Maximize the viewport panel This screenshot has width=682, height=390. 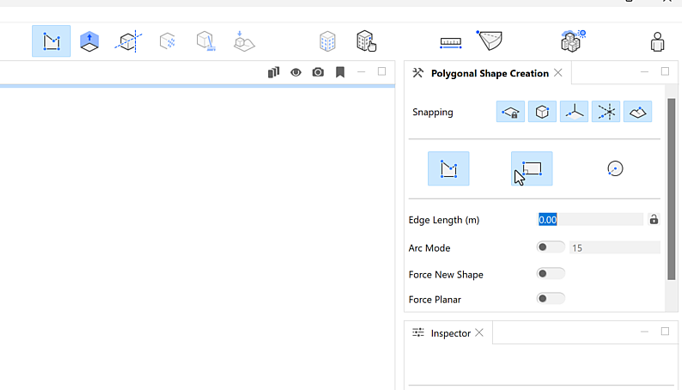coord(382,71)
